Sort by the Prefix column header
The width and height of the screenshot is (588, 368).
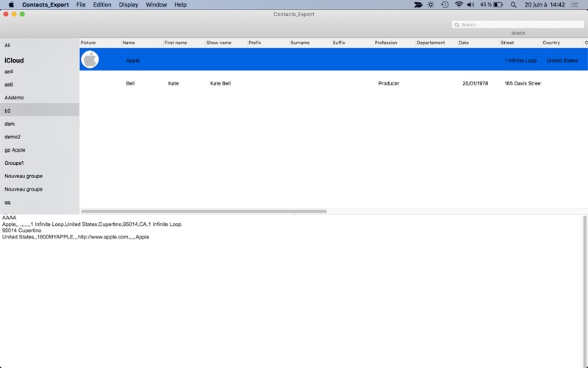(268, 43)
